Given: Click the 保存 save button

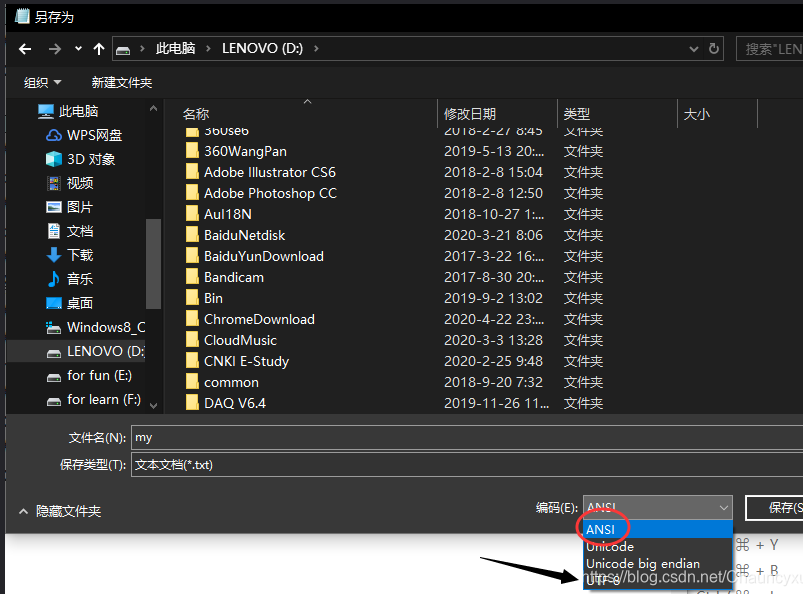Looking at the screenshot, I should tap(775, 507).
